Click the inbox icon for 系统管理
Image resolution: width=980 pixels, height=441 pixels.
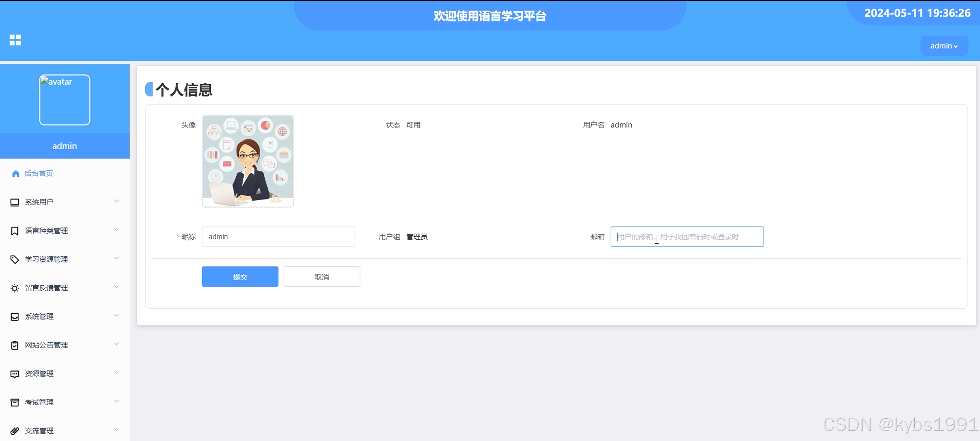tap(14, 317)
